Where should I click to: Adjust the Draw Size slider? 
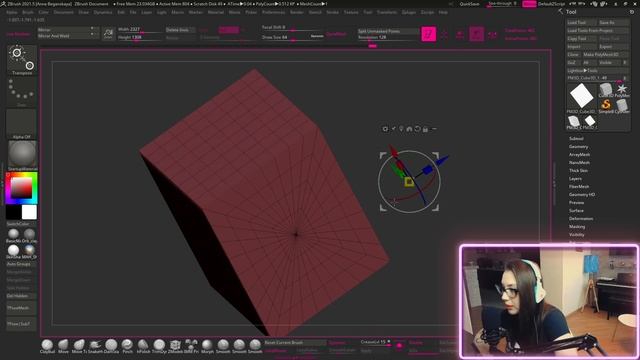click(293, 37)
